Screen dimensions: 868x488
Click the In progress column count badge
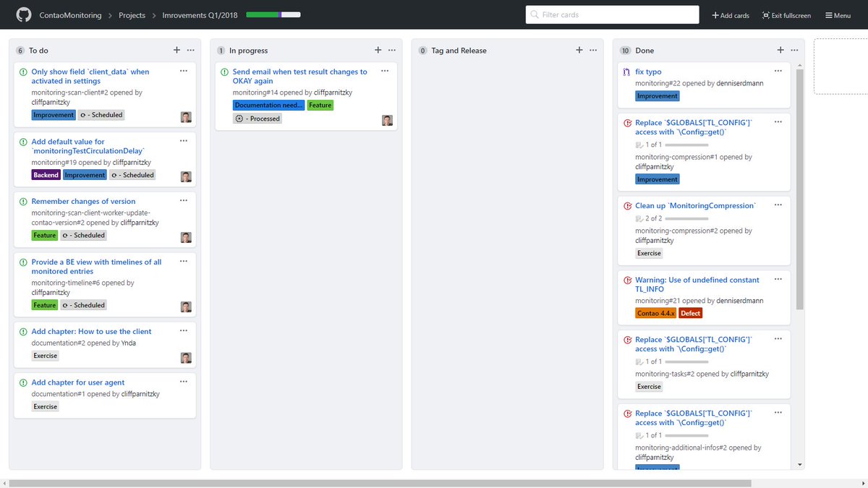221,51
